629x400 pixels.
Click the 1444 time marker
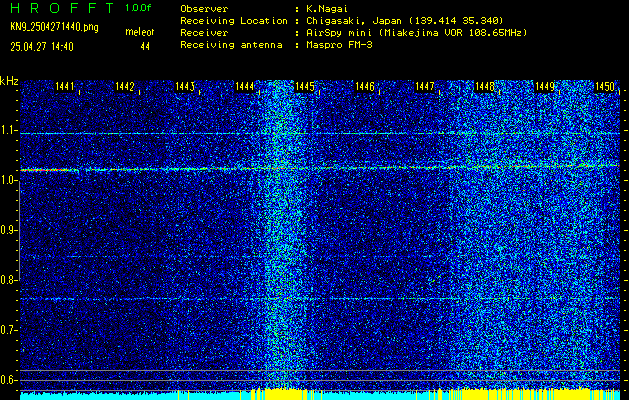pos(245,86)
